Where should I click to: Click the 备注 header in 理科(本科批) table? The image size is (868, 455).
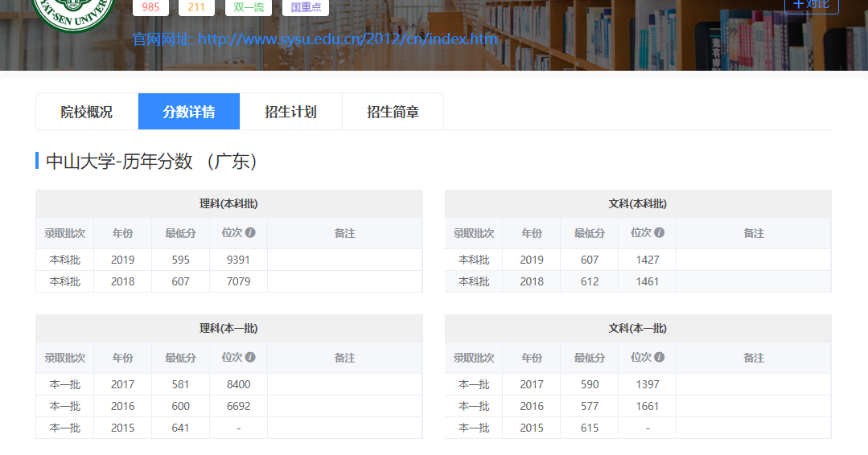click(344, 233)
